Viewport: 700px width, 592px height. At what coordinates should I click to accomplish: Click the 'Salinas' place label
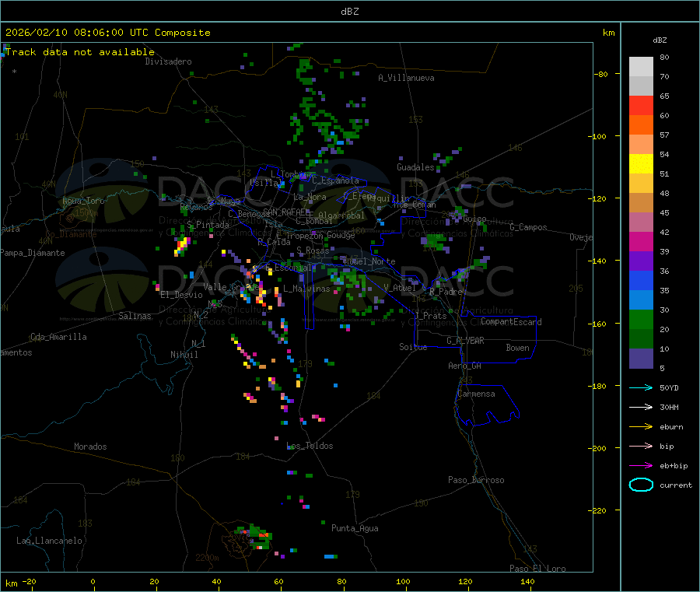135,316
